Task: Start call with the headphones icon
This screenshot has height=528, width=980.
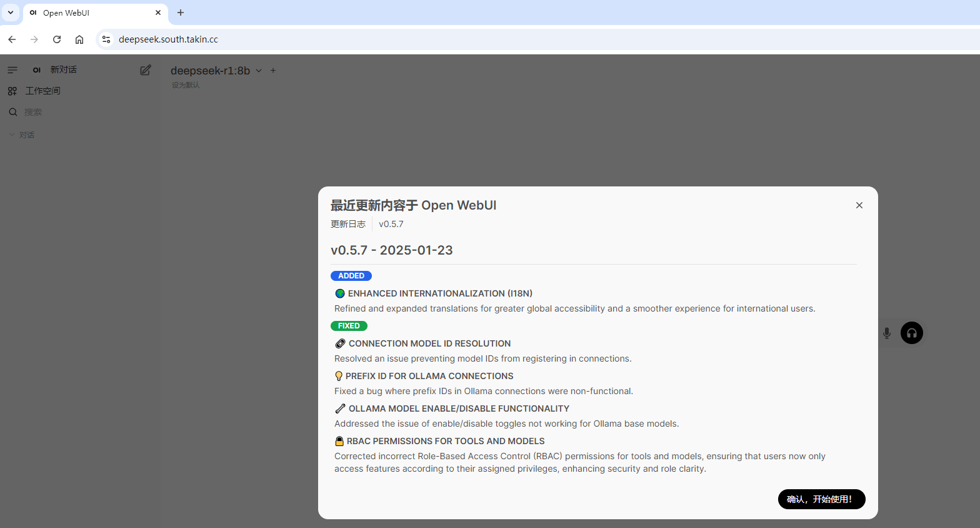Action: pyautogui.click(x=912, y=333)
